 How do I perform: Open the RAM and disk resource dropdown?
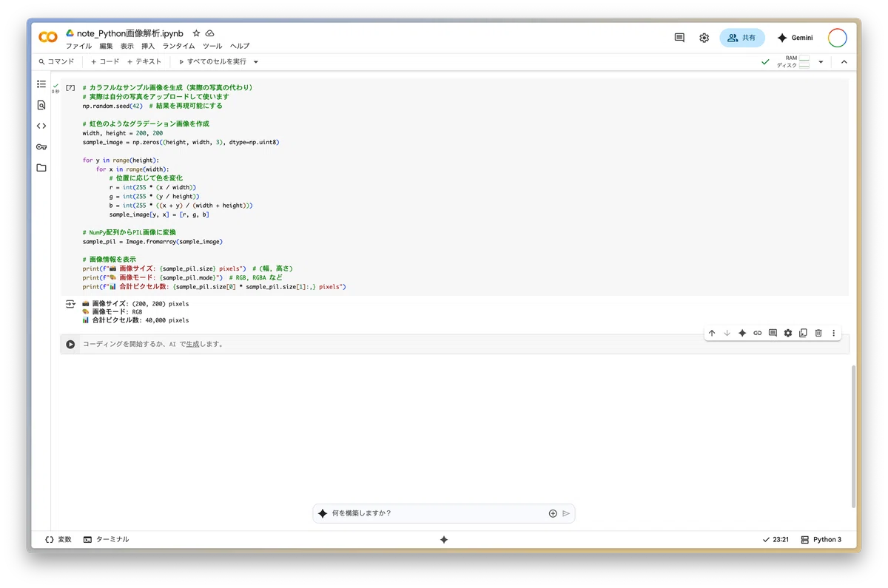coord(821,62)
